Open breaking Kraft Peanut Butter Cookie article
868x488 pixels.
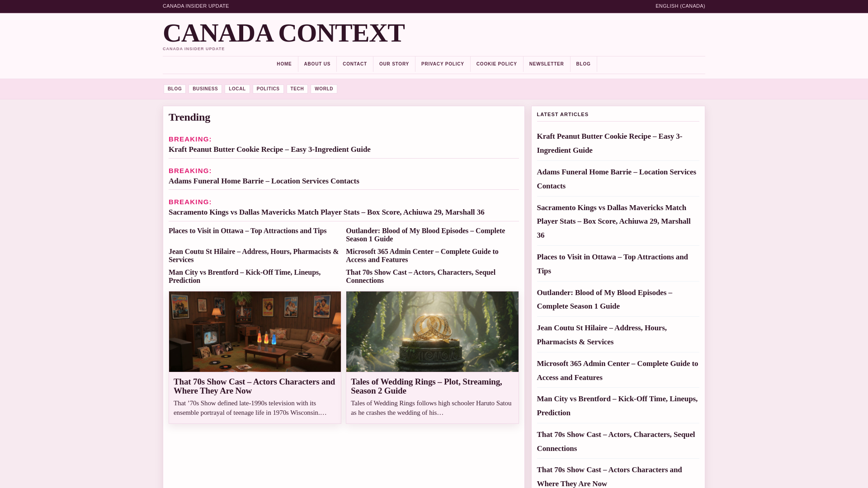(x=269, y=150)
